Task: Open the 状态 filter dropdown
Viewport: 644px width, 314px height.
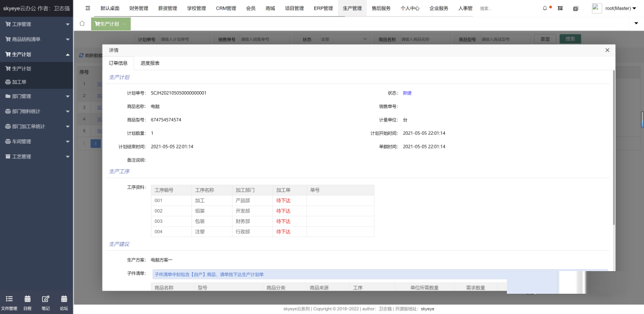Action: (x=344, y=39)
